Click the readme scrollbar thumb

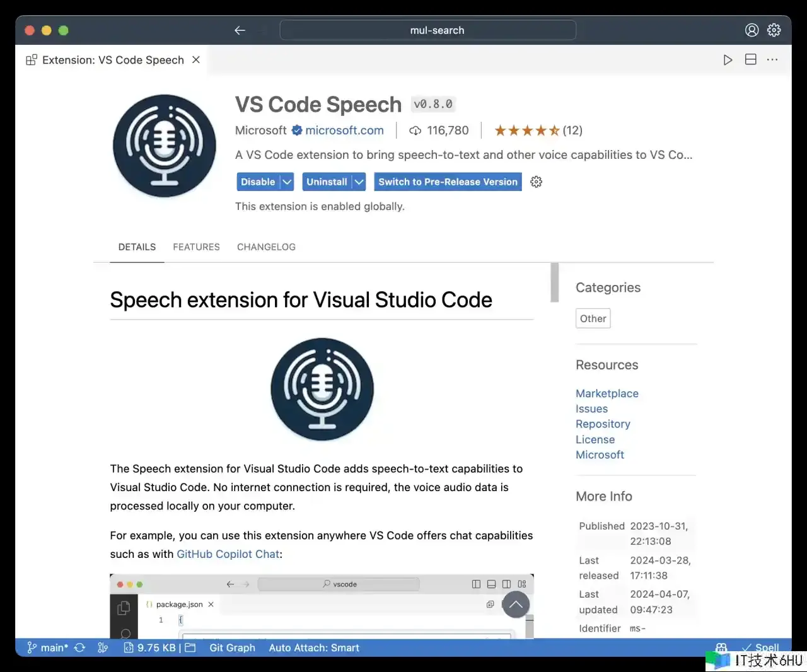(x=555, y=282)
